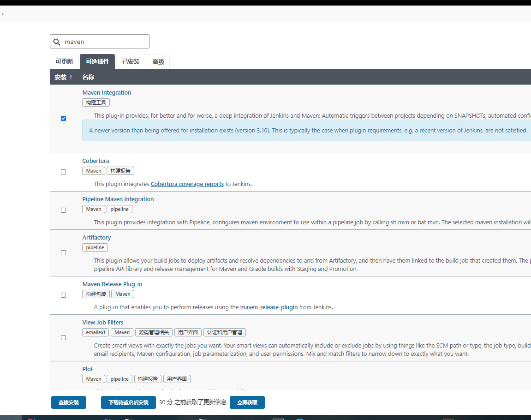Click the 直接安装 button
Image resolution: width=531 pixels, height=420 pixels.
coord(69,402)
